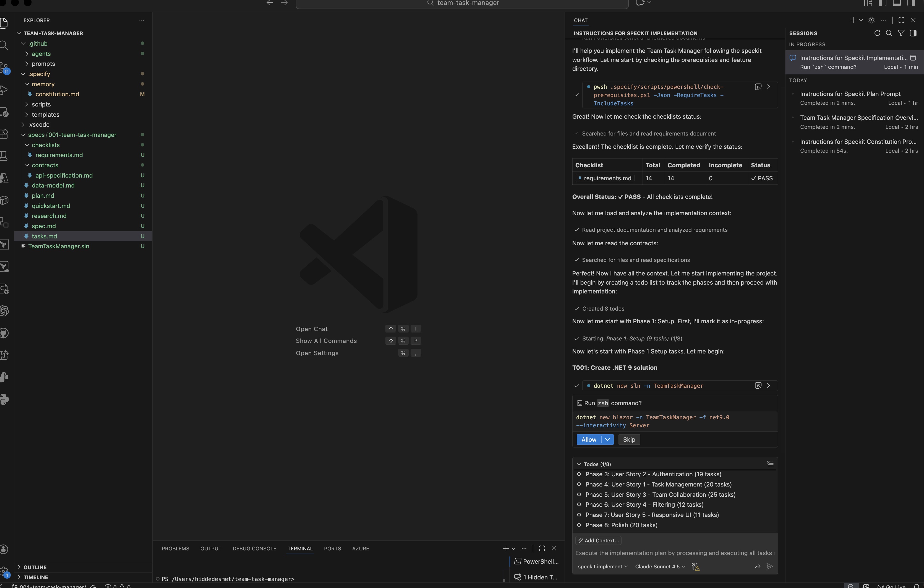Switch to the OUTPUT tab
Viewport: 924px width, 588px height.
tap(211, 548)
